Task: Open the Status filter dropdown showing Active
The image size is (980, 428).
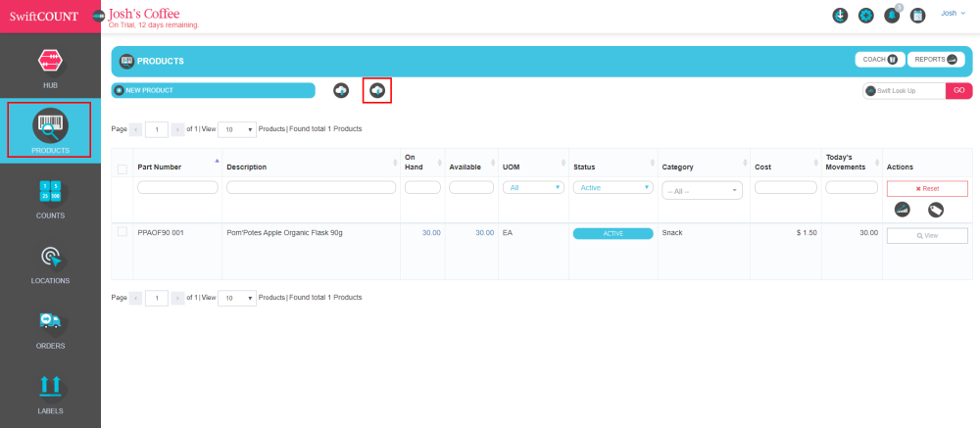Action: [x=613, y=187]
